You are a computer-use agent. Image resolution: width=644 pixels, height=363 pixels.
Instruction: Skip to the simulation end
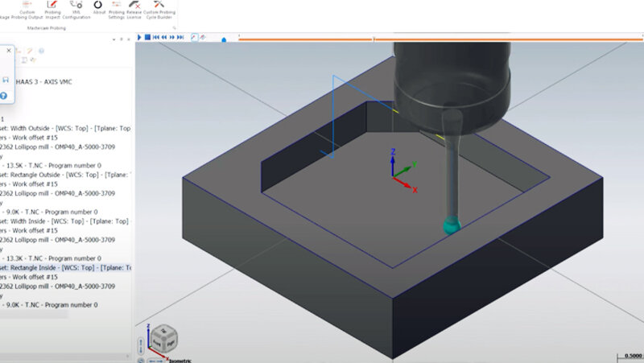point(181,37)
